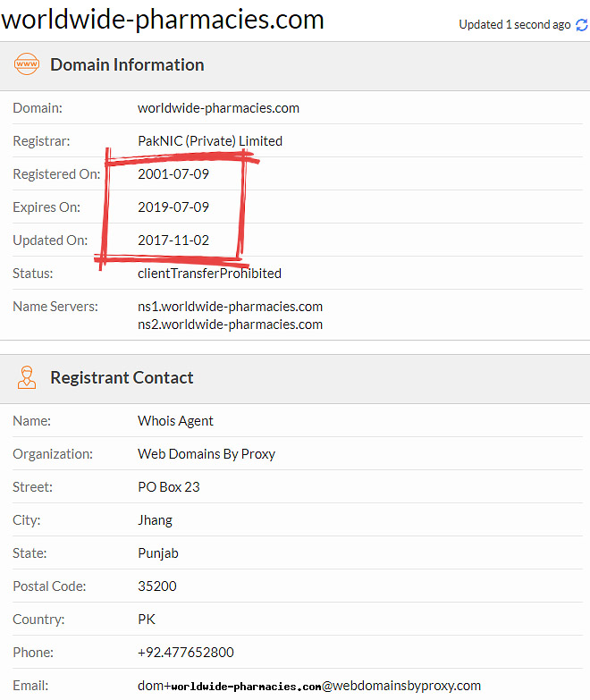590x700 pixels.
Task: Click the 'Name:' label
Action: pos(31,421)
